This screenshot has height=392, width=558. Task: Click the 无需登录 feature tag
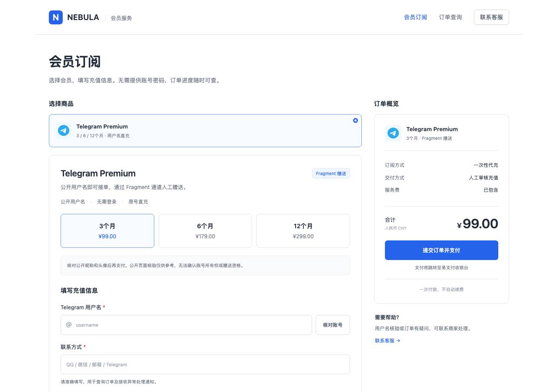107,202
